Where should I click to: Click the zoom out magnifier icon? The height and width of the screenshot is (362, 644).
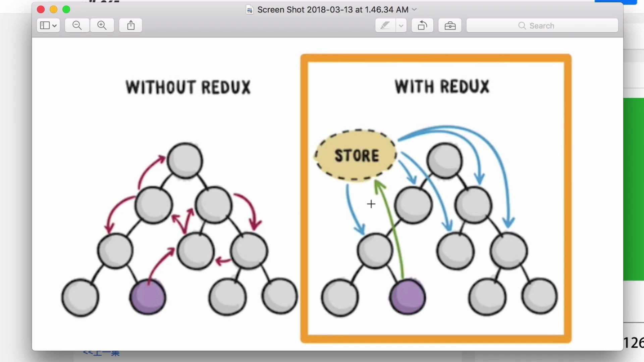tap(77, 25)
